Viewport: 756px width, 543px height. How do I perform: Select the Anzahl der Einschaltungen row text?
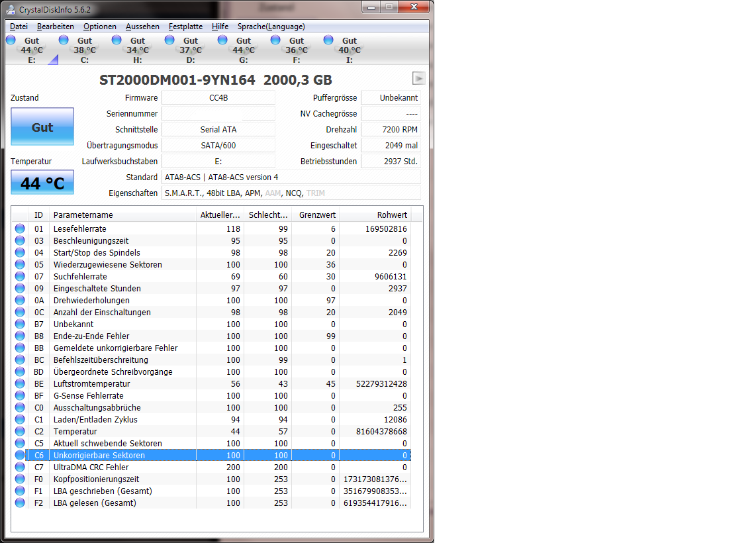click(x=102, y=312)
